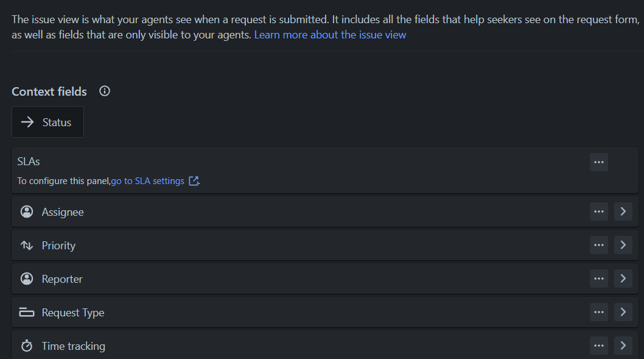The width and height of the screenshot is (644, 359).
Task: Open SLAs panel more options menu
Action: tap(599, 162)
